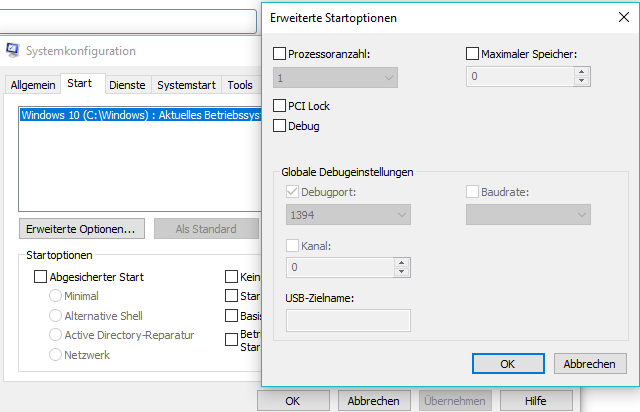Viewport: 640px width, 412px height.
Task: Open the Prozessoranzahl dropdown showing 1
Action: (335, 78)
